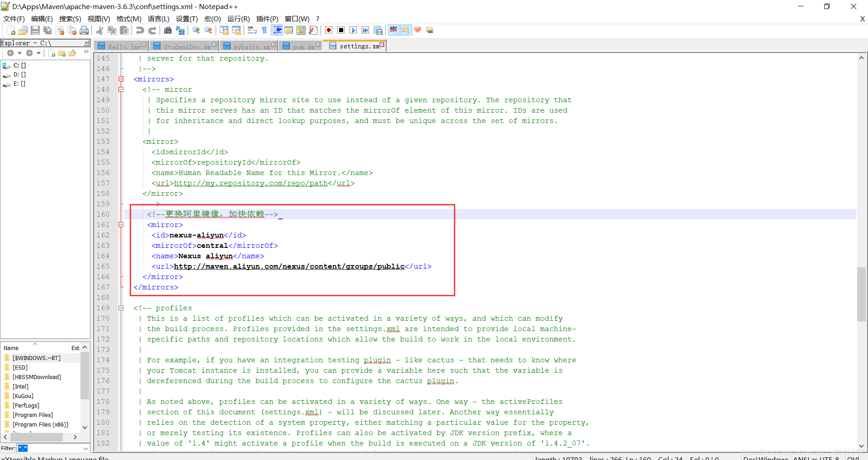Collapse the profiles comment fold at line 169
Screen dimensions: 868x460
(121, 308)
